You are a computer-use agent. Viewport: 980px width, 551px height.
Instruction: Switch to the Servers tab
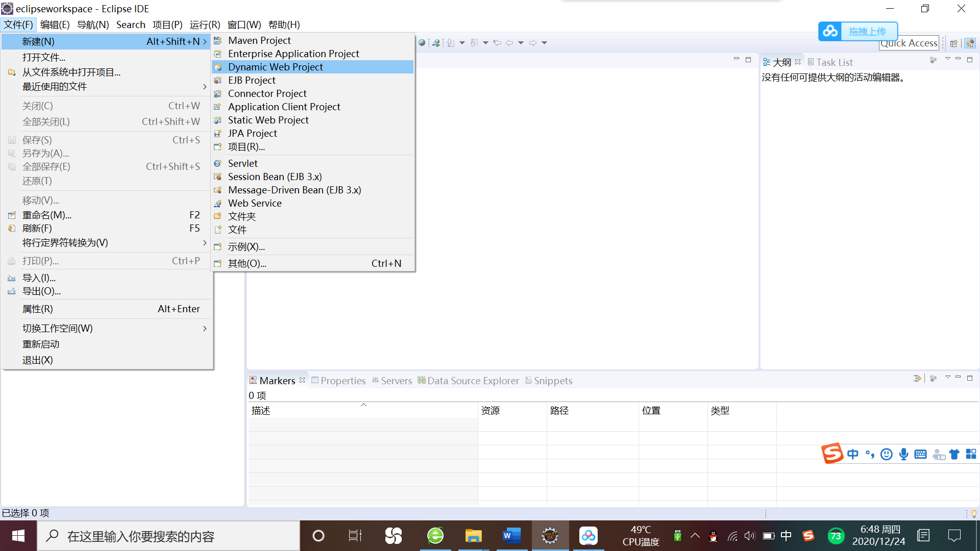[x=396, y=380]
